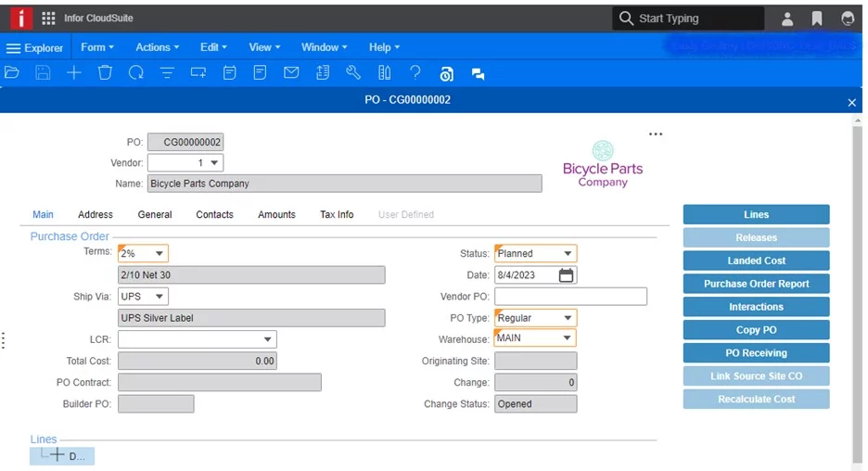Open the calendar picker beside Date
This screenshot has height=471, width=868.
point(567,275)
